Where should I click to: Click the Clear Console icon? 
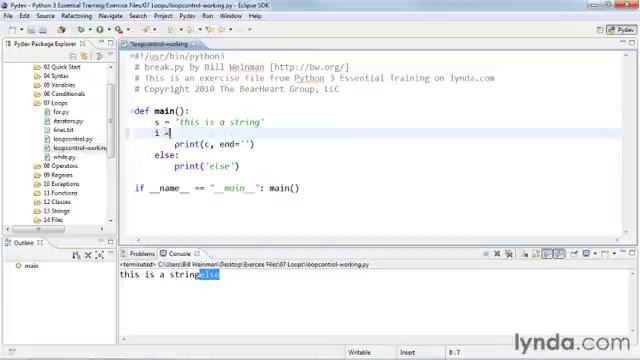point(525,254)
